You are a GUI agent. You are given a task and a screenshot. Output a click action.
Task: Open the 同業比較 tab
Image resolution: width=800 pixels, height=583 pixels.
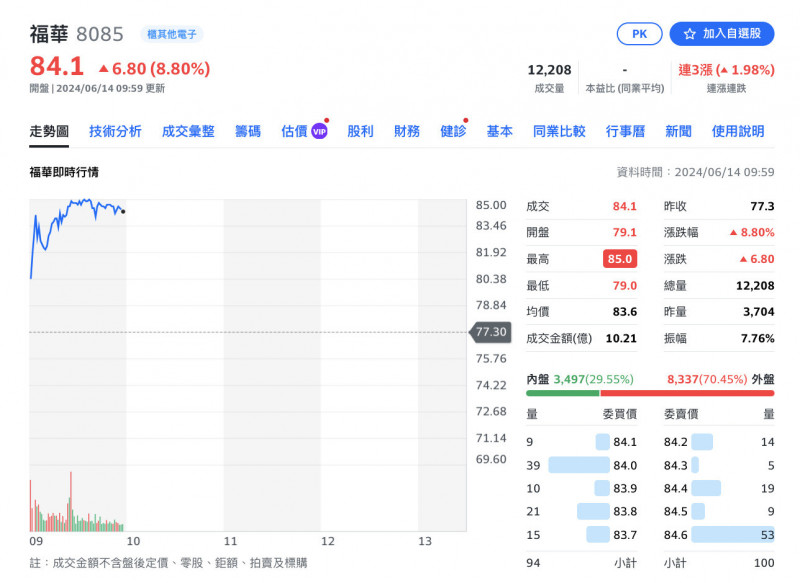pos(559,132)
